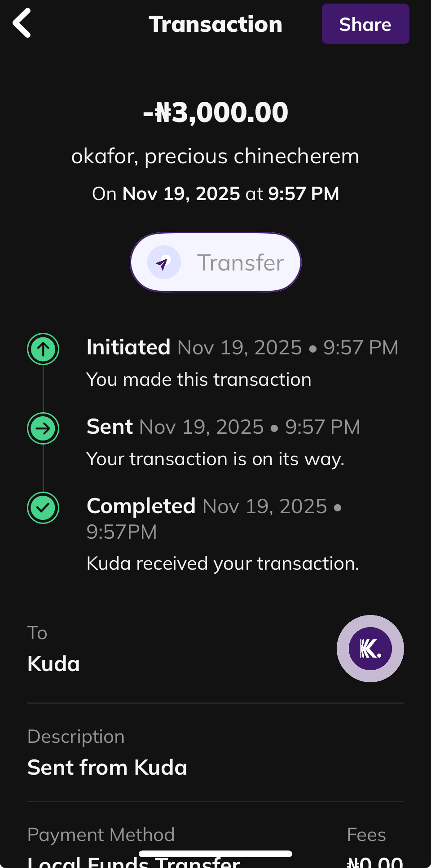Tap the Payment Method label
The height and width of the screenshot is (868, 431).
click(x=101, y=835)
